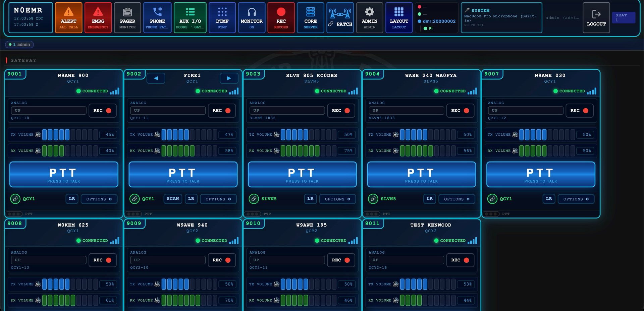The width and height of the screenshot is (644, 311).
Task: Click the 1 admin user badge
Action: 19,45
